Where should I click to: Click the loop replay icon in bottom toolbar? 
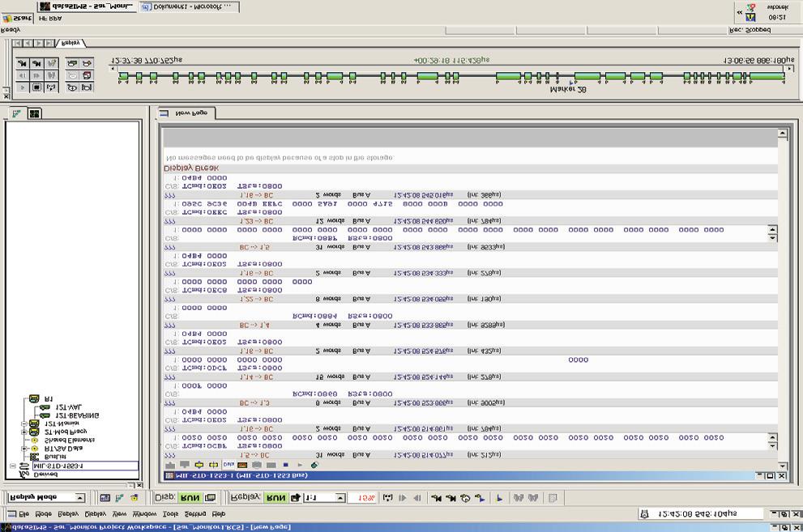click(x=465, y=498)
